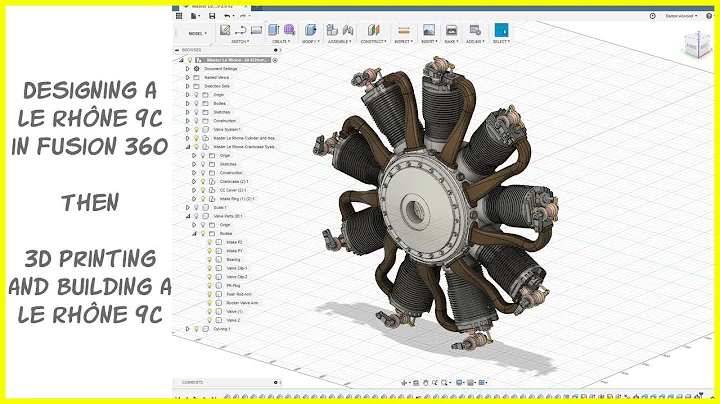Select the Line sketch tool
This screenshot has width=720, height=404.
tap(241, 30)
